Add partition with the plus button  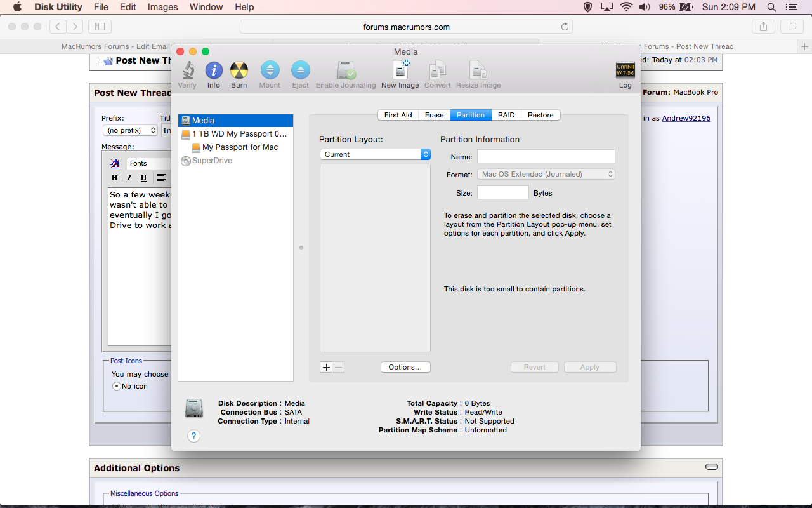point(326,367)
